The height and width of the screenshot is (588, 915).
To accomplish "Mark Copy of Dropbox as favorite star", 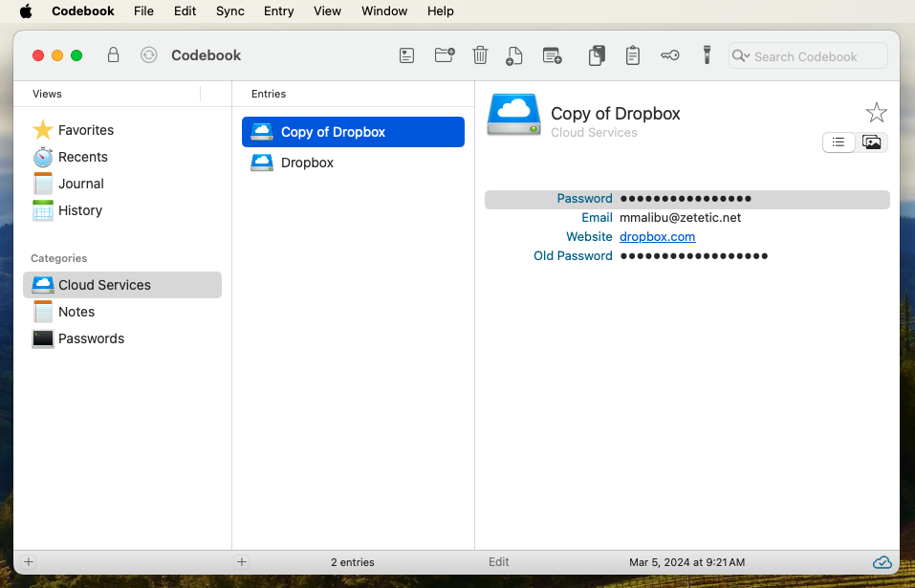I will tap(876, 113).
